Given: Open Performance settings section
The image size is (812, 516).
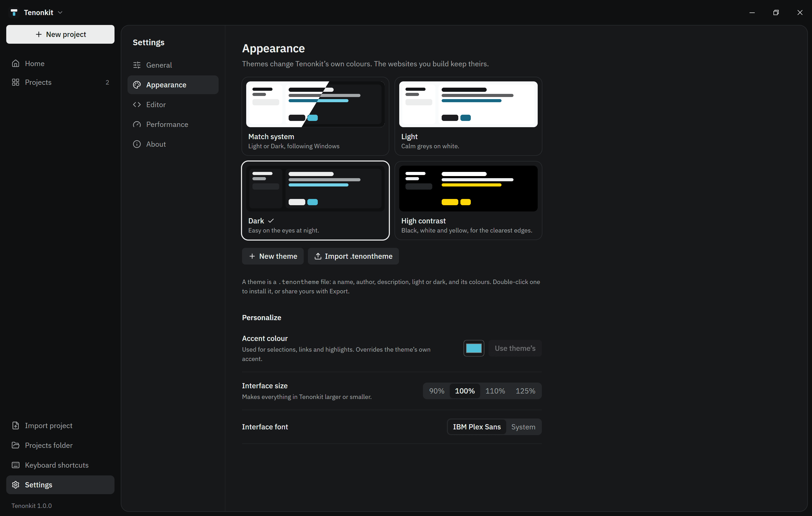Looking at the screenshot, I should pos(173,124).
